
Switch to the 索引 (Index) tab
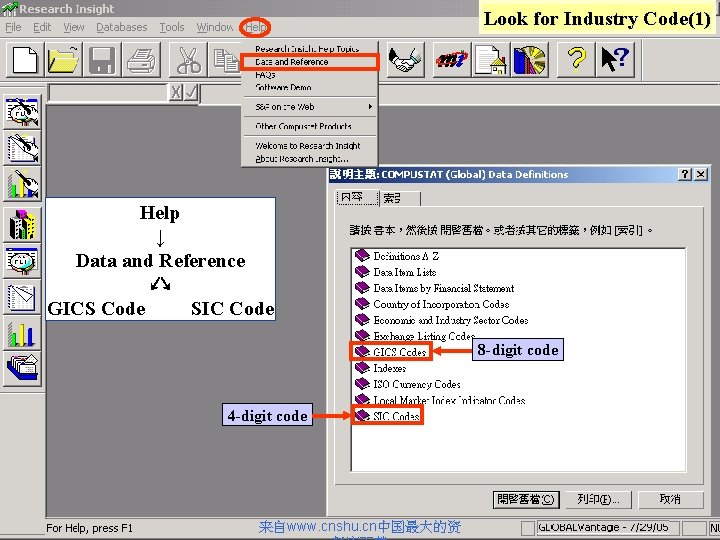click(x=399, y=198)
